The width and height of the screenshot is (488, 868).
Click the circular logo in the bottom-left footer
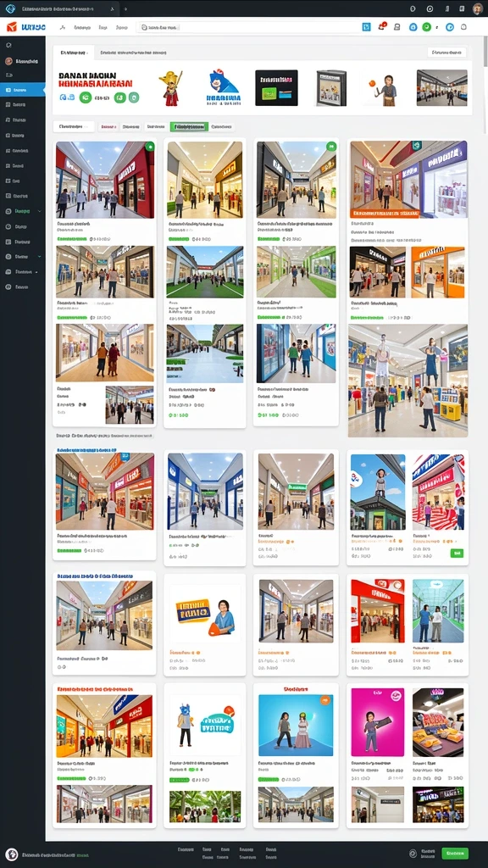click(12, 854)
